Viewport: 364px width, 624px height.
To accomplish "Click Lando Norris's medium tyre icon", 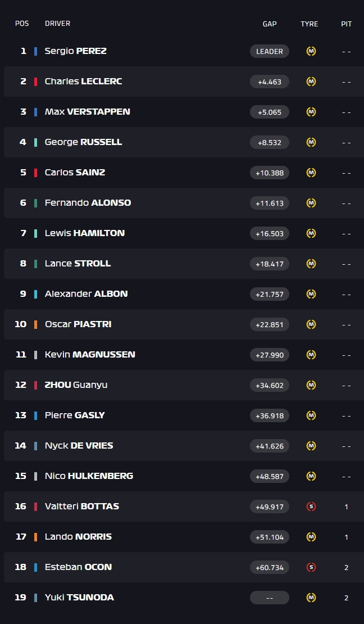I will tap(311, 537).
